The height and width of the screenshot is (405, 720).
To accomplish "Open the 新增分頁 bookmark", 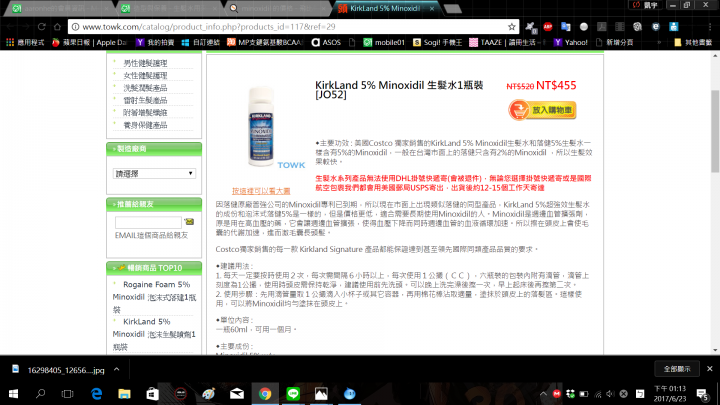I will point(614,42).
